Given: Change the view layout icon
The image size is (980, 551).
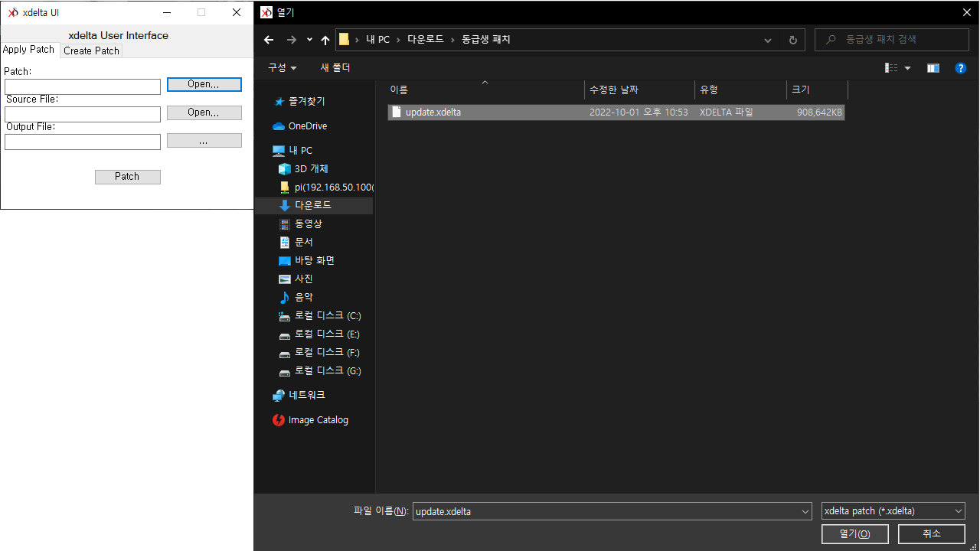Looking at the screenshot, I should [x=891, y=68].
